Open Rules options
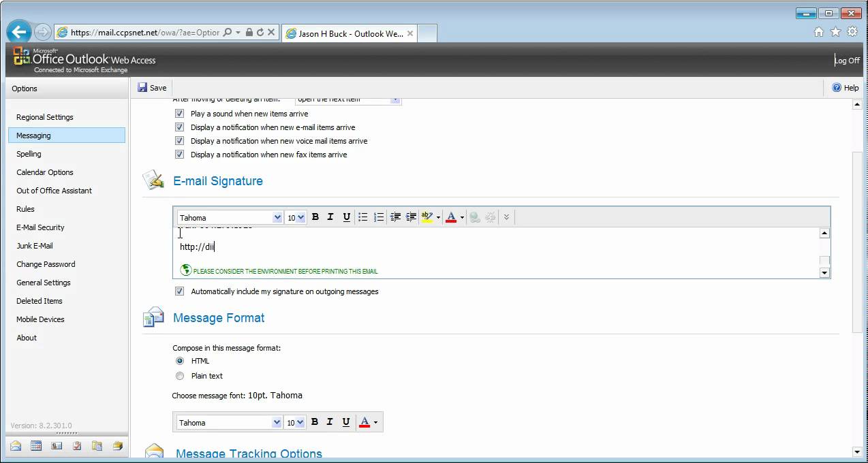Image resolution: width=868 pixels, height=463 pixels. (25, 209)
